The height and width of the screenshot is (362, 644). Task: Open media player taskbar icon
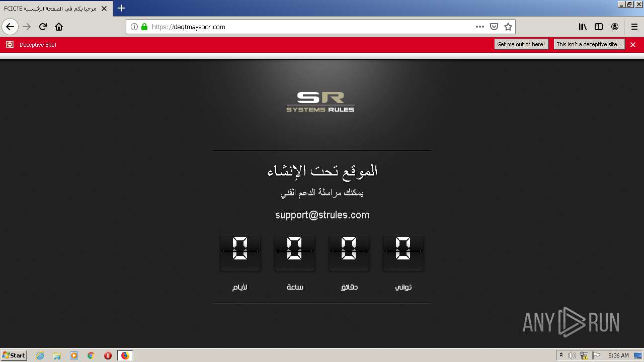pyautogui.click(x=74, y=355)
